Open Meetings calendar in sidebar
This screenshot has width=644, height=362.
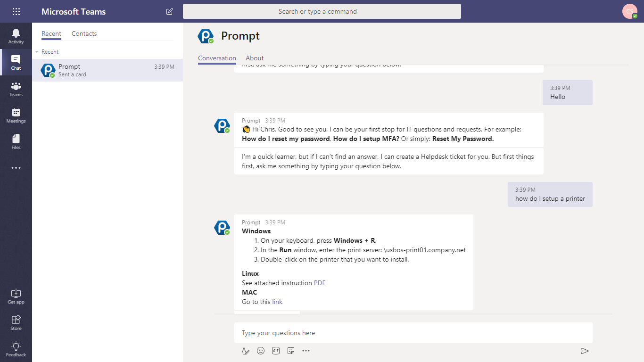coord(16,115)
